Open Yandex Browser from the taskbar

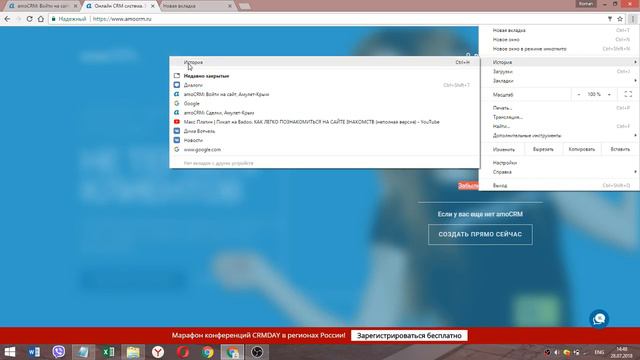(x=158, y=352)
